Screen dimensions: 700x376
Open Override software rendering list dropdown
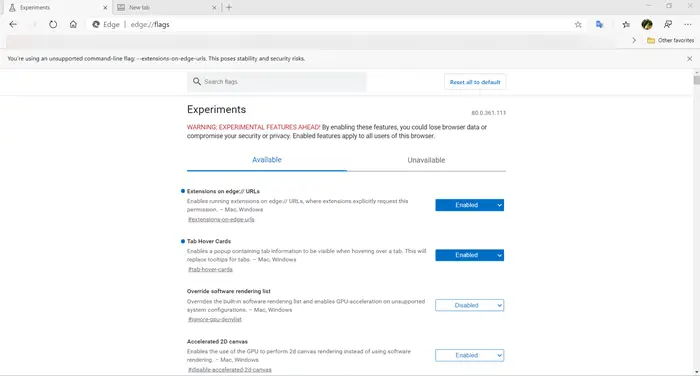470,305
